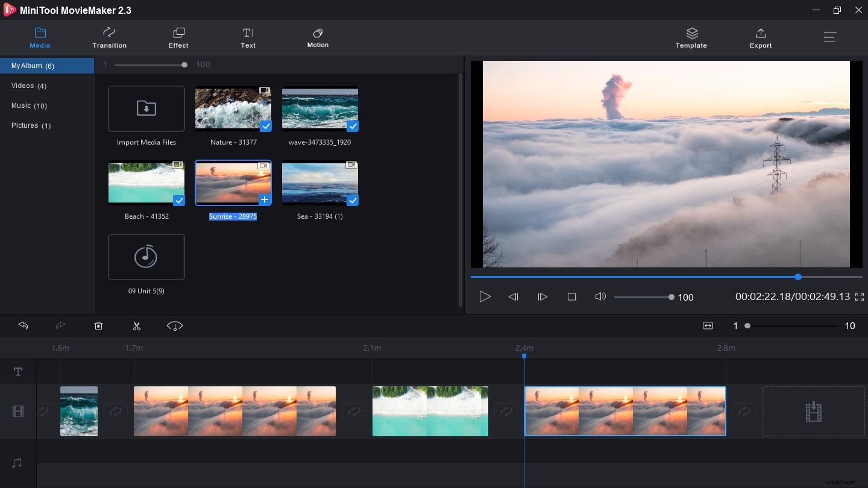This screenshot has width=868, height=488.
Task: Adjust the timeline zoom slider
Action: (747, 325)
